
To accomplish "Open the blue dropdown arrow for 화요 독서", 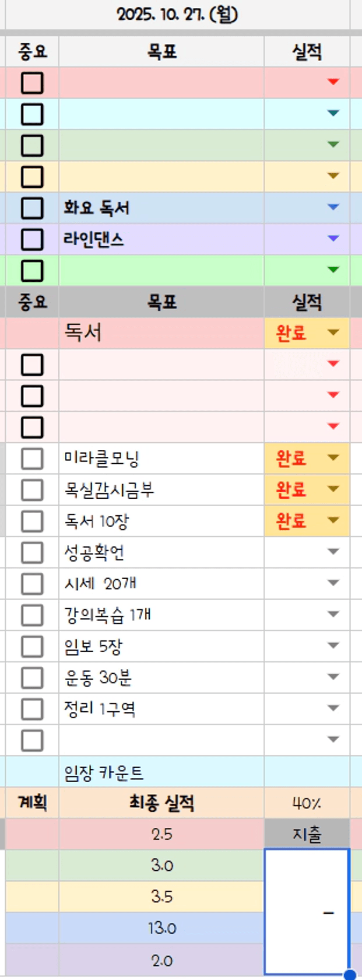I will [x=333, y=207].
